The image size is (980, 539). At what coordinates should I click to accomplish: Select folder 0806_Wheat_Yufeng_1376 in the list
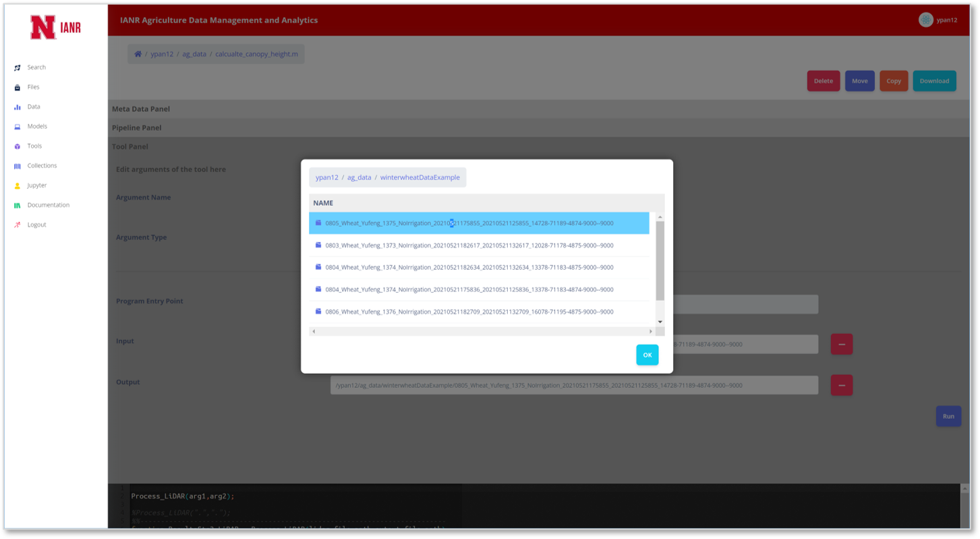click(479, 312)
